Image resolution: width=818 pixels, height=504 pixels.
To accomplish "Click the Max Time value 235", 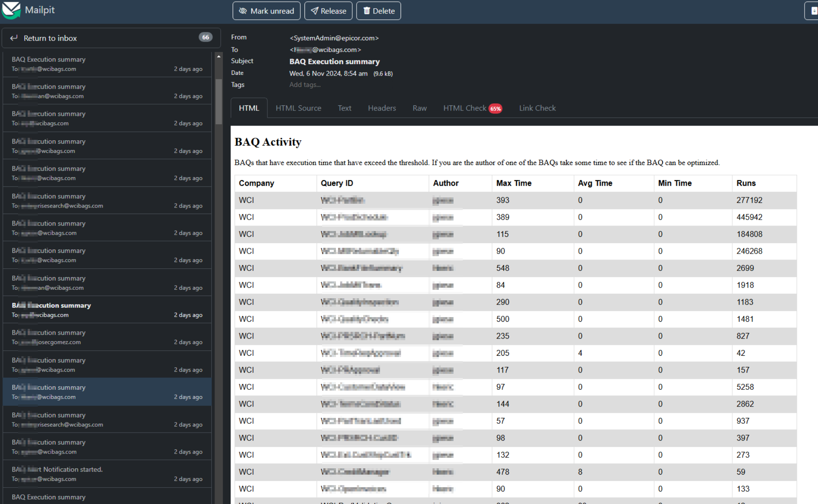I will point(503,336).
